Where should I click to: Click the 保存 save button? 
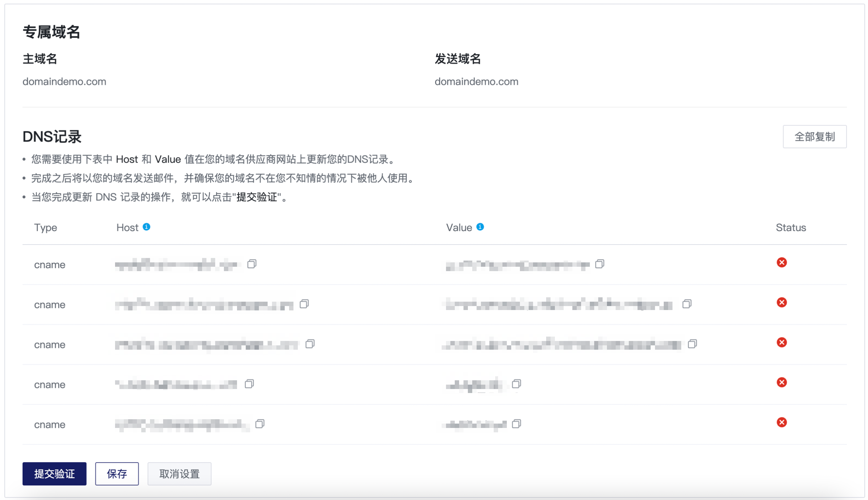(x=117, y=474)
